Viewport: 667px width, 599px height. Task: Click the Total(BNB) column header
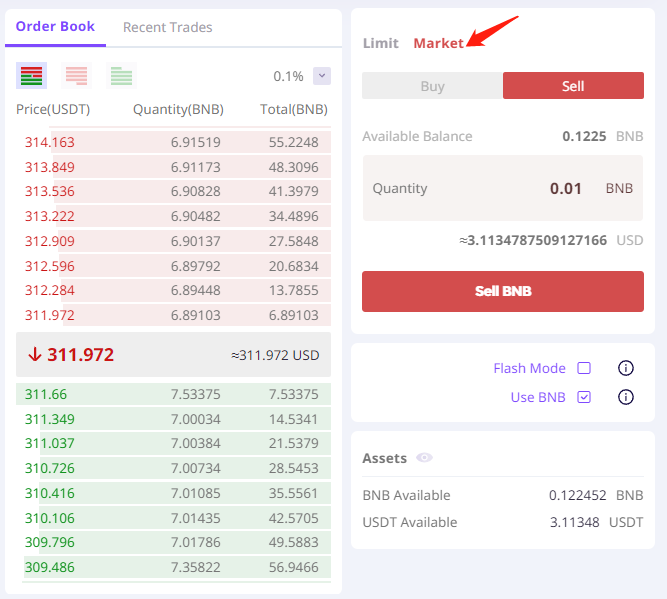294,109
